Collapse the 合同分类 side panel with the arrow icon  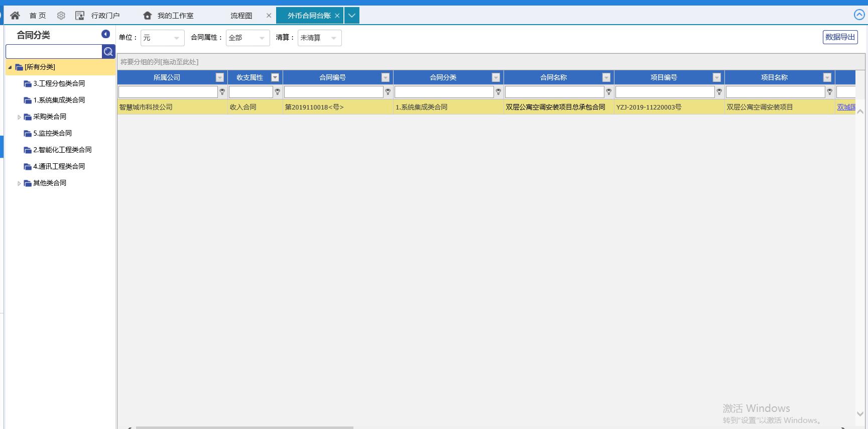[x=105, y=34]
